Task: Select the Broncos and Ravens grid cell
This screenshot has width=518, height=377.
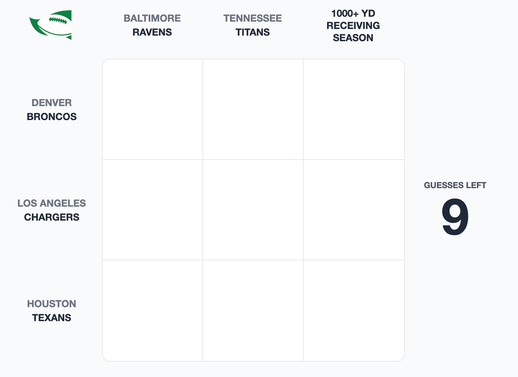Action: pyautogui.click(x=152, y=109)
